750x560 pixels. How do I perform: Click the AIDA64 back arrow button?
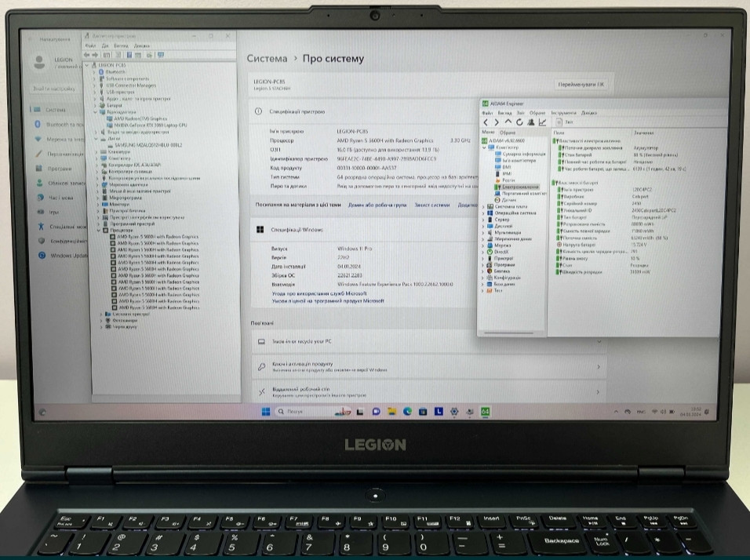coord(486,122)
